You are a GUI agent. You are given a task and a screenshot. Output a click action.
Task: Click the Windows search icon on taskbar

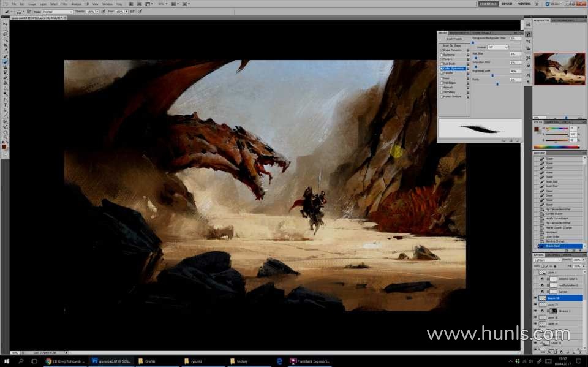pyautogui.click(x=20, y=361)
